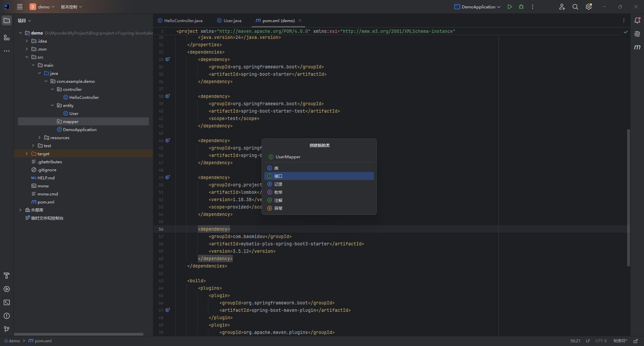Open the Git version control tool window

(x=7, y=329)
